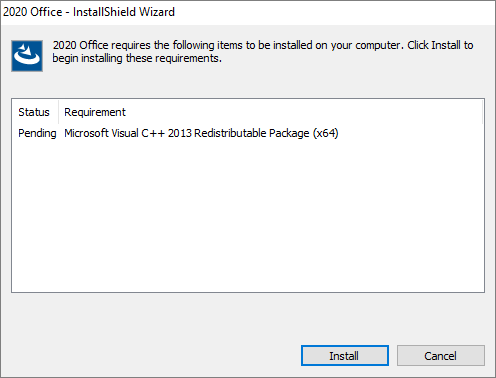Click the 'Click Install to' phrase in the description
The height and width of the screenshot is (378, 496).
(x=440, y=45)
